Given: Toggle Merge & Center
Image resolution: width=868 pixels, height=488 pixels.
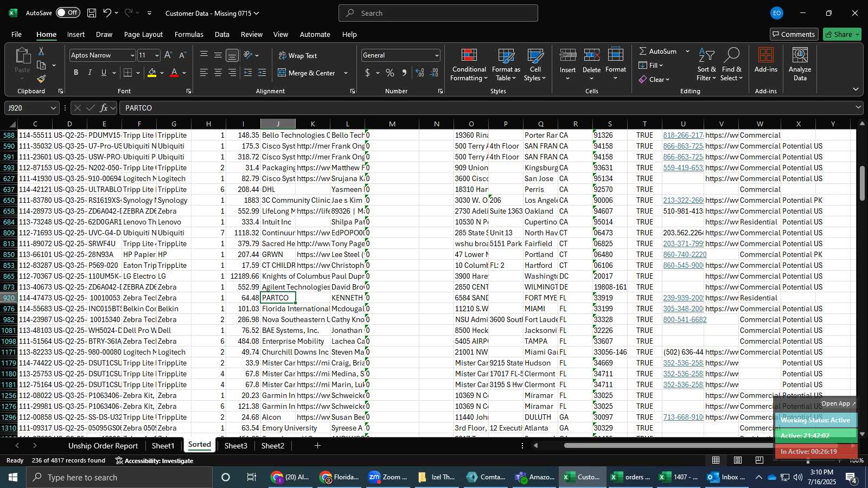Looking at the screenshot, I should point(307,73).
